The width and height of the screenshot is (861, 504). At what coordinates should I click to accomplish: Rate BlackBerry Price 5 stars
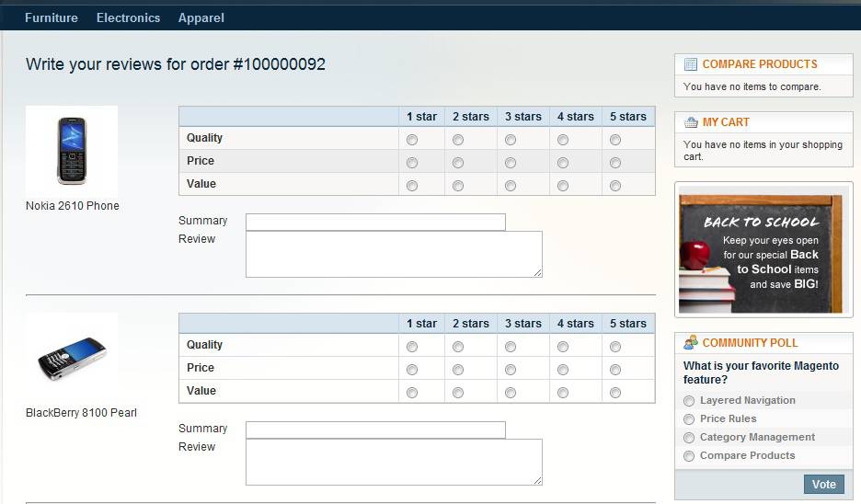[x=615, y=370]
